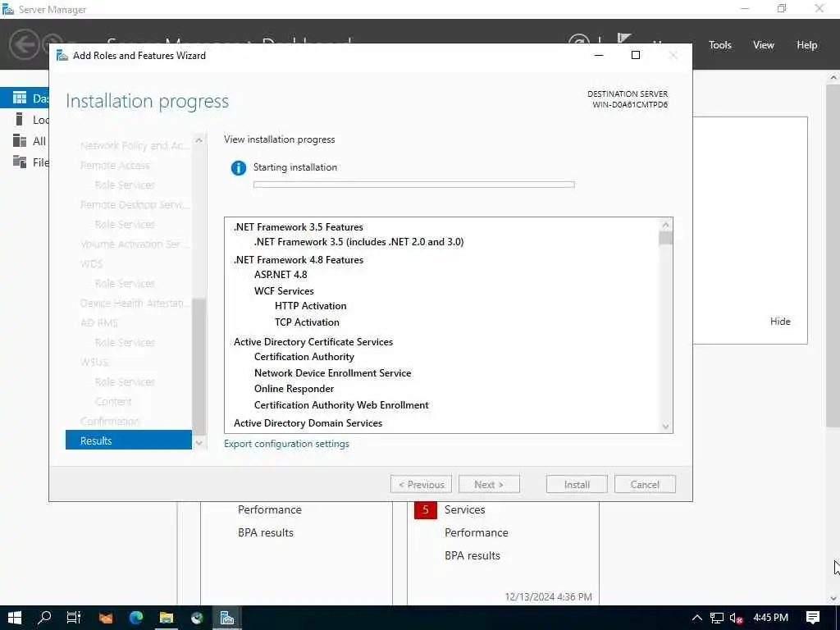Click the red 5 Services alert badge
Screen dimensions: 840x630
click(x=426, y=509)
